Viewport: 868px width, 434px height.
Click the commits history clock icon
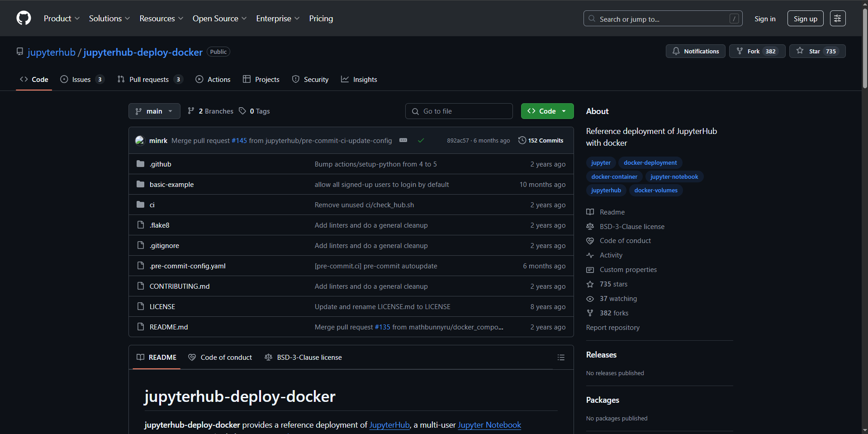pos(522,140)
